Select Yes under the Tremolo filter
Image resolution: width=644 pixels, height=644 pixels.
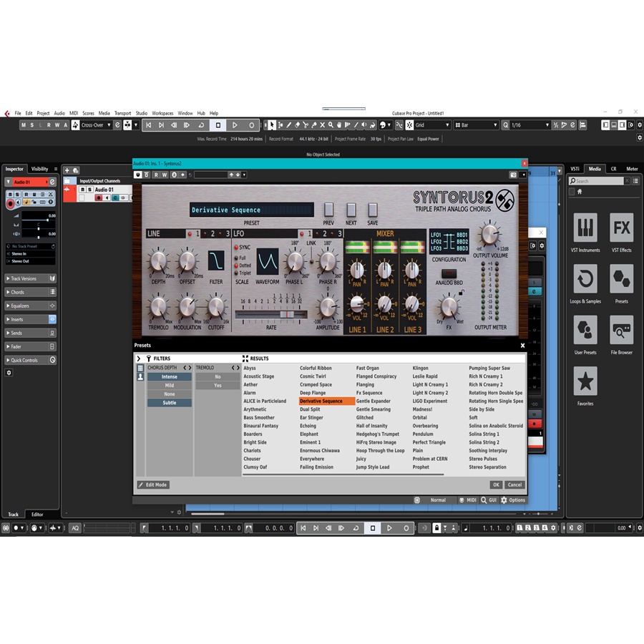point(218,384)
